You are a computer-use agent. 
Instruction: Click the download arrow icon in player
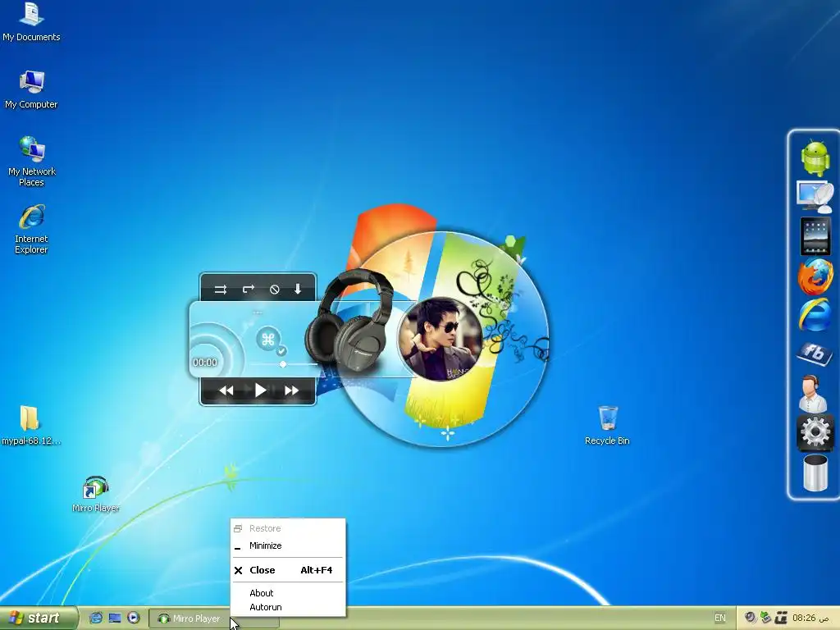(x=298, y=290)
